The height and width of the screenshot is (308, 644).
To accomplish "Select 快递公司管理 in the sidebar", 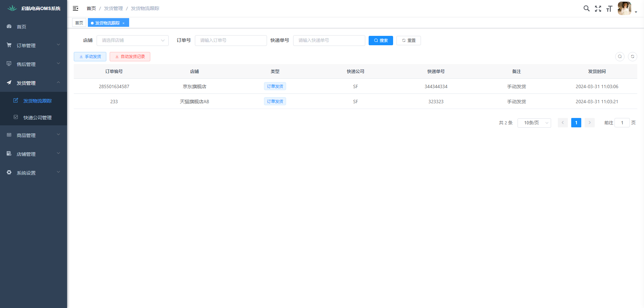I will 37,118.
